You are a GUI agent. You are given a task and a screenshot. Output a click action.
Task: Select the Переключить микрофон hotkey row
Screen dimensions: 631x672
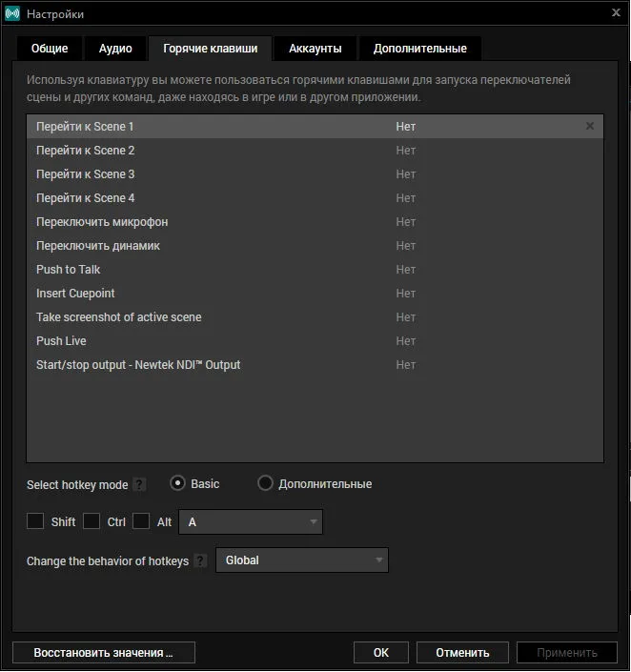pos(315,221)
